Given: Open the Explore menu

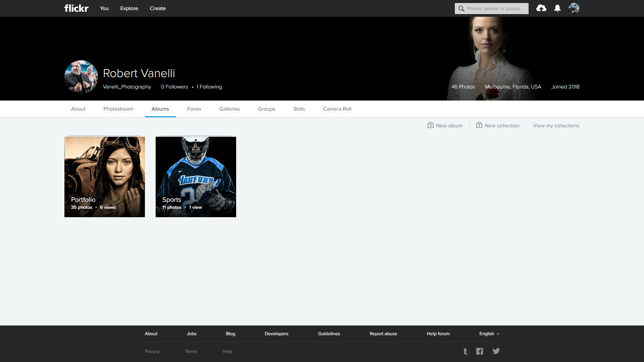Looking at the screenshot, I should [x=129, y=8].
